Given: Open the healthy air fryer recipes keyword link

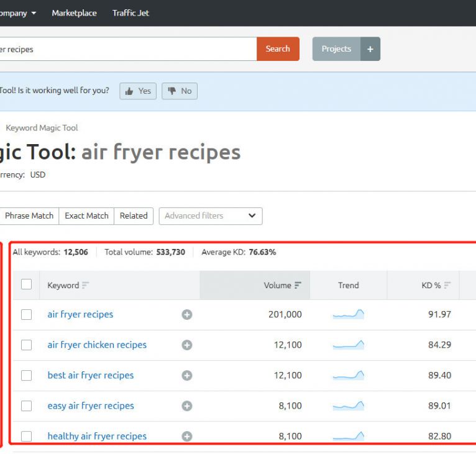Looking at the screenshot, I should [97, 437].
